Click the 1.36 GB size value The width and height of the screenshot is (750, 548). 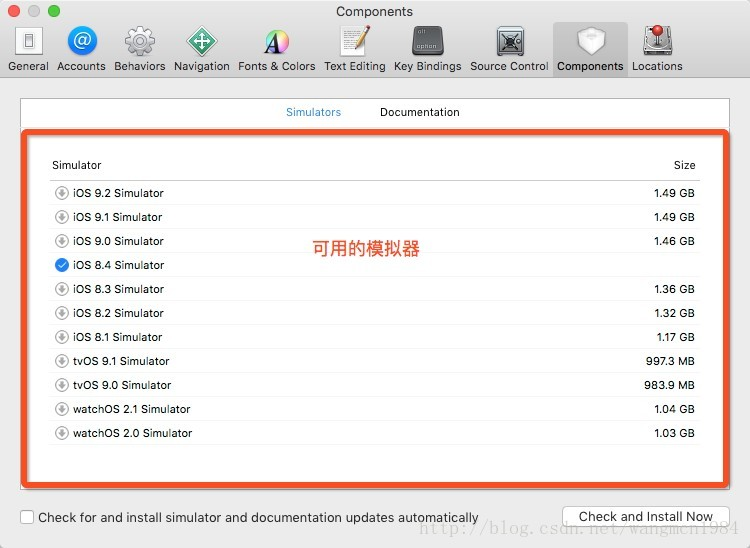pyautogui.click(x=674, y=289)
